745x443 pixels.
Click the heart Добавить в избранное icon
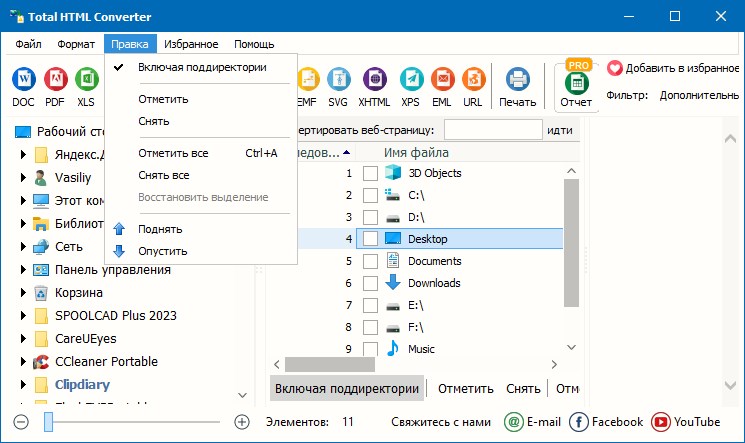[x=614, y=68]
